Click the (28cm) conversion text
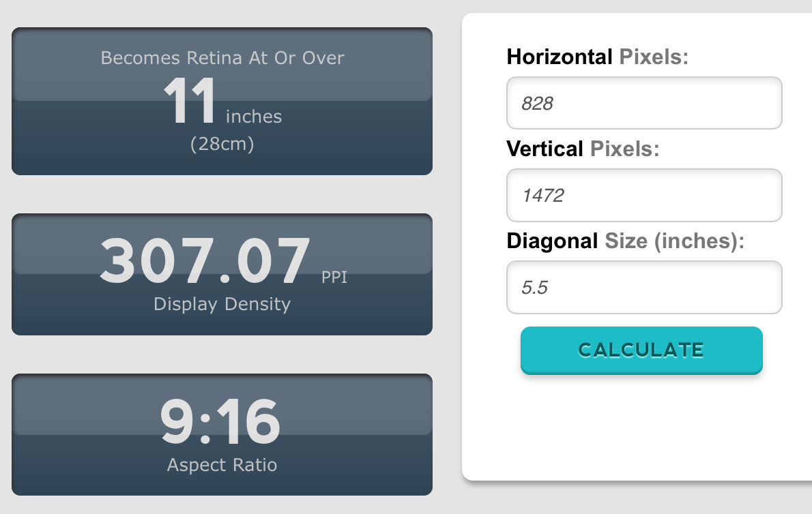Viewport: 812px width, 514px height. coord(222,145)
